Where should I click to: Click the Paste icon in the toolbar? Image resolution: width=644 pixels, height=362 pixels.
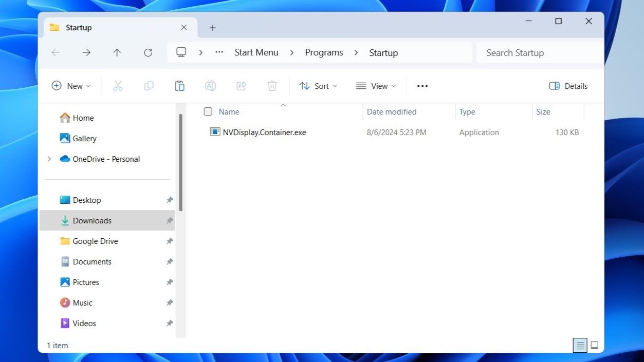179,86
